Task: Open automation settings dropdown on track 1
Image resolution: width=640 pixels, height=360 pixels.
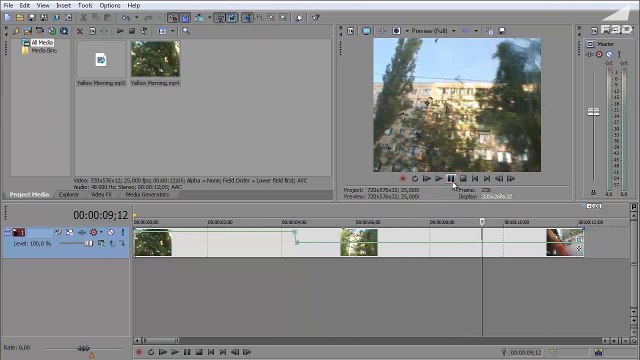Action: click(x=101, y=232)
